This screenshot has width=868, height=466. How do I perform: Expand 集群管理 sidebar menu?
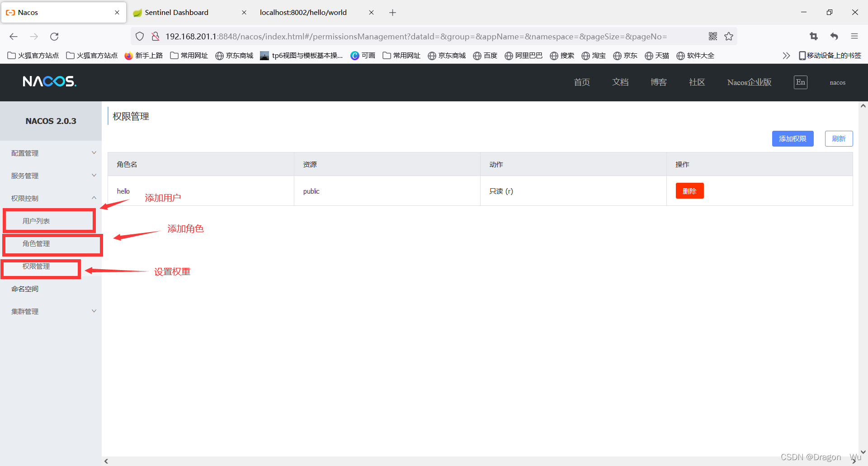pyautogui.click(x=51, y=311)
